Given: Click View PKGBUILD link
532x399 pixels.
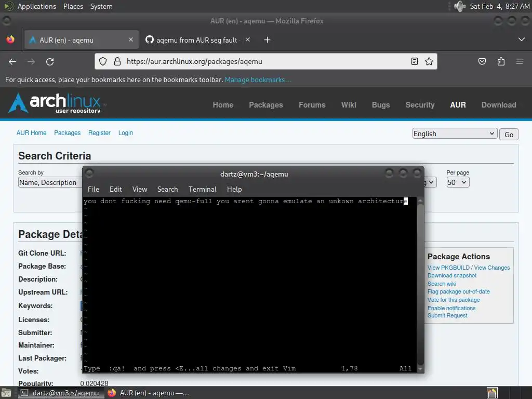Looking at the screenshot, I should click(x=448, y=268).
